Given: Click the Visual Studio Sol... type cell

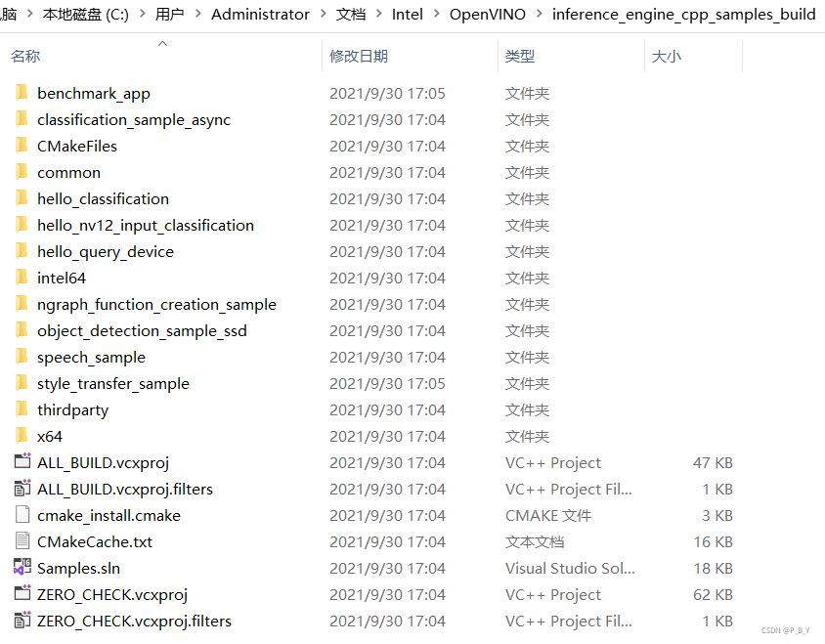Looking at the screenshot, I should (570, 568).
